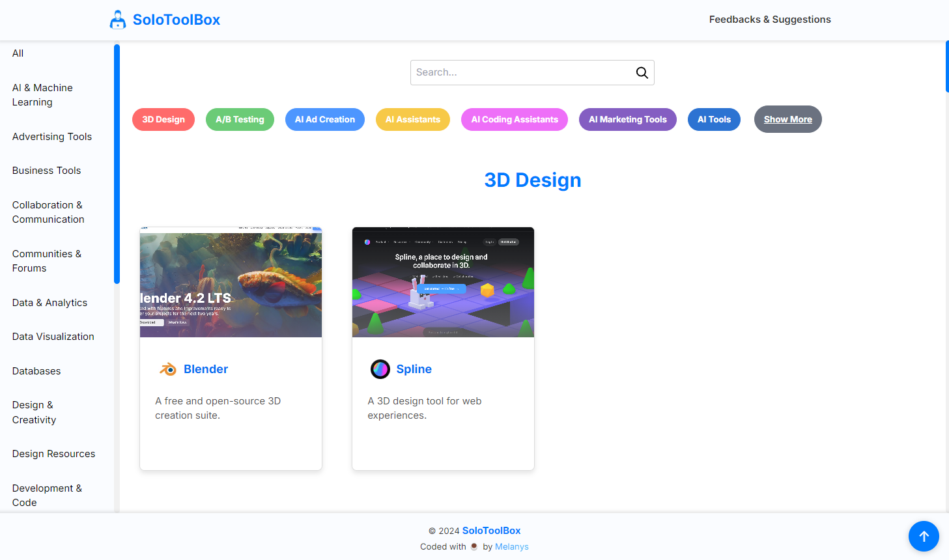
Task: Choose Communities & Forums in sidebar
Action: (47, 261)
